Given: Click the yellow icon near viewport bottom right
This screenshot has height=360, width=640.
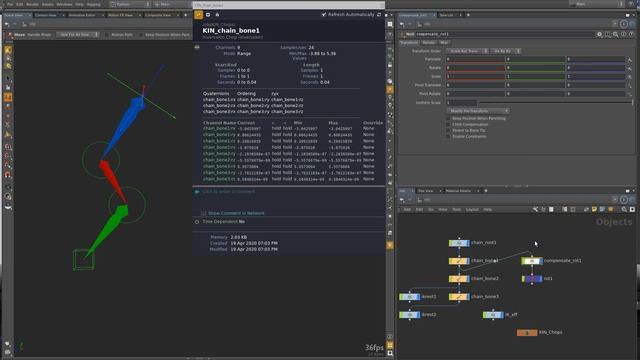Looking at the screenshot, I should (x=390, y=345).
